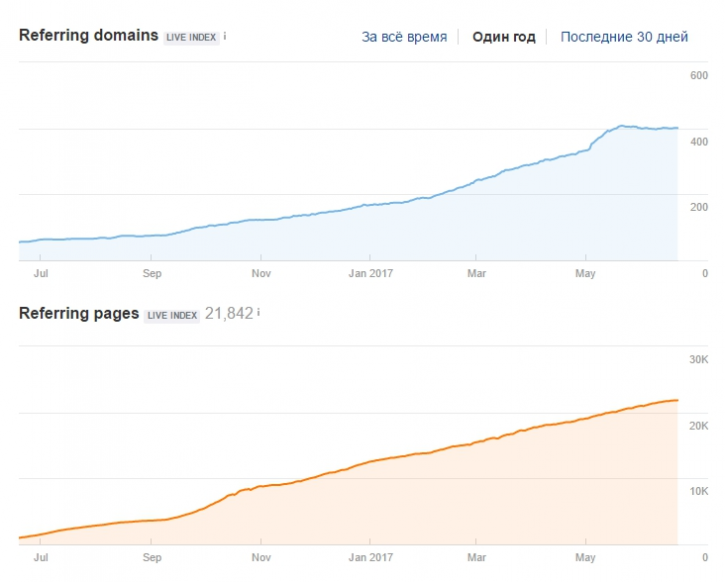Click LIVE INDEX badge in Referring domains

tap(191, 37)
